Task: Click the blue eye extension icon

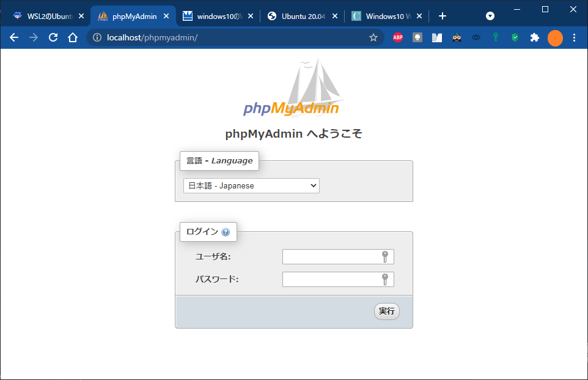Action: tap(476, 37)
